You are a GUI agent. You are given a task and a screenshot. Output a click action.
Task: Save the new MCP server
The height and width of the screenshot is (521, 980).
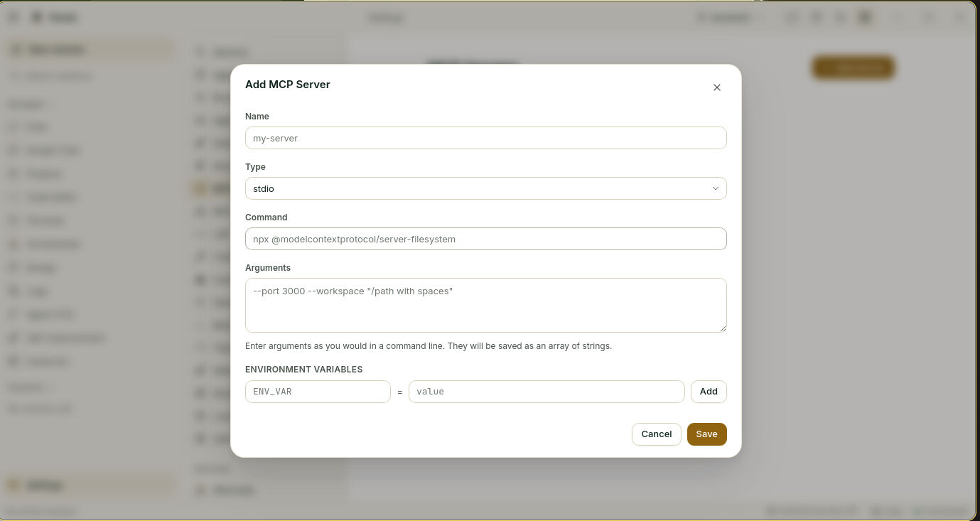pyautogui.click(x=706, y=434)
